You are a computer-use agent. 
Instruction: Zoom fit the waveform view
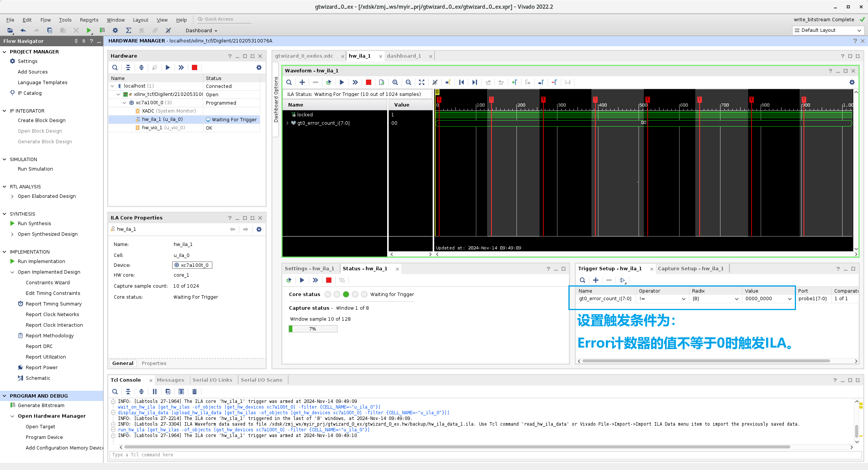(422, 82)
